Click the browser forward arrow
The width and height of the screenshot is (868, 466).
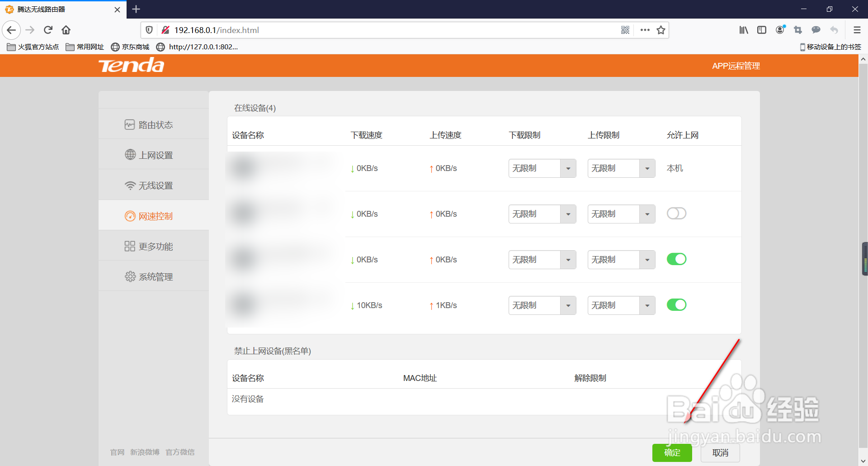30,30
